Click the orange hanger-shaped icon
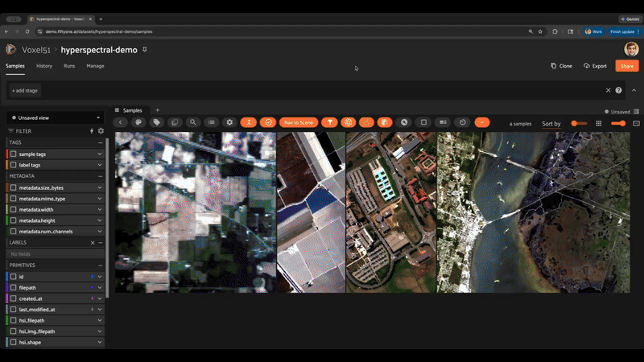Viewport: 644px width, 362px height. pos(366,122)
